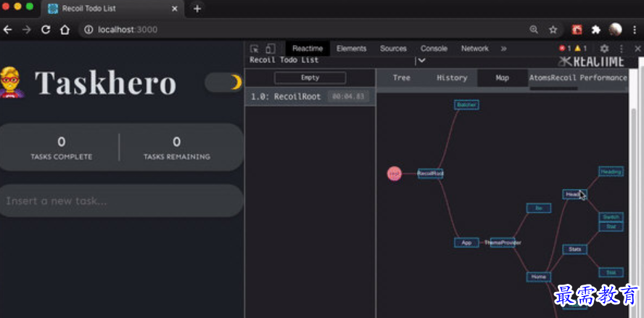Click the yellow warning count badge
The height and width of the screenshot is (318, 644).
[x=581, y=49]
